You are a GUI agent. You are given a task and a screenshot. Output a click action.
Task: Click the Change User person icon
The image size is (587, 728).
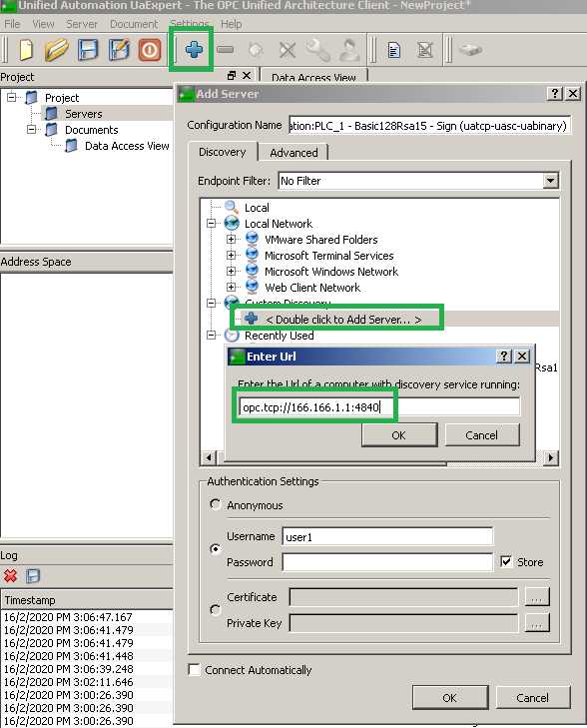coord(349,50)
